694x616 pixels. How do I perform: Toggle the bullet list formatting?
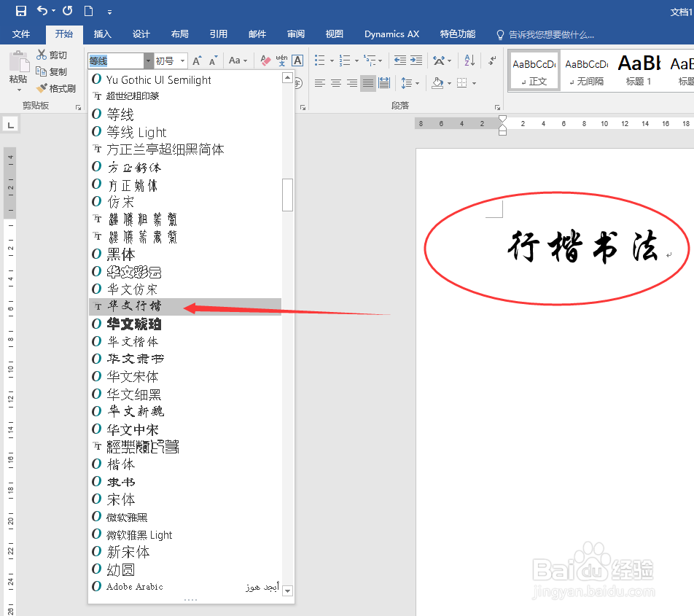click(320, 58)
